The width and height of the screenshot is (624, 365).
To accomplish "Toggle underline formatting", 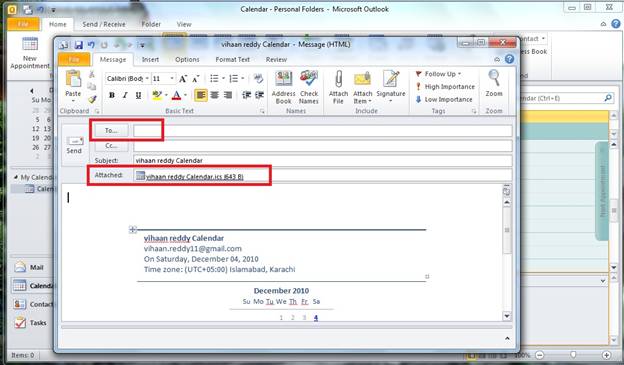I will pyautogui.click(x=138, y=96).
